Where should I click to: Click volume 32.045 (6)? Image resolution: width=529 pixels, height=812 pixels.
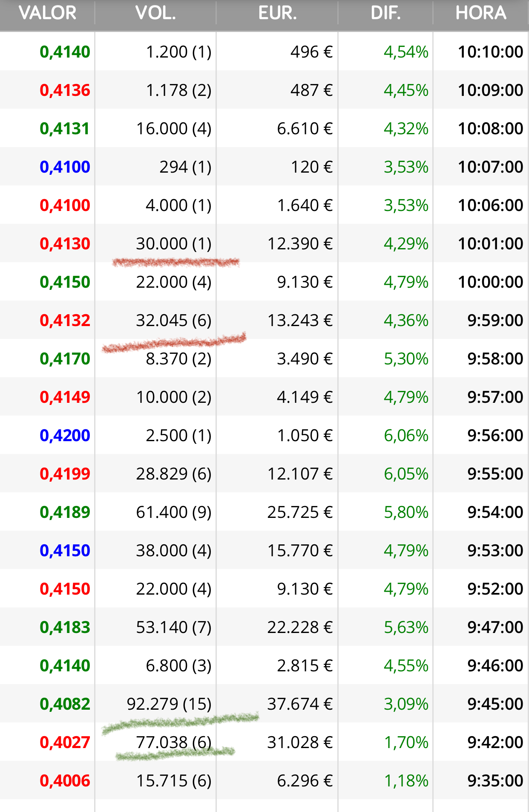(174, 321)
